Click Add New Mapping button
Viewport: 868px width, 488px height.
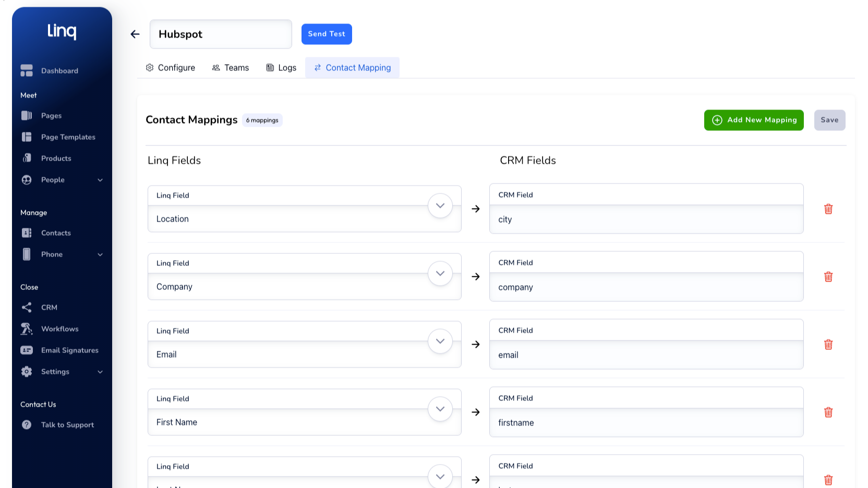753,120
